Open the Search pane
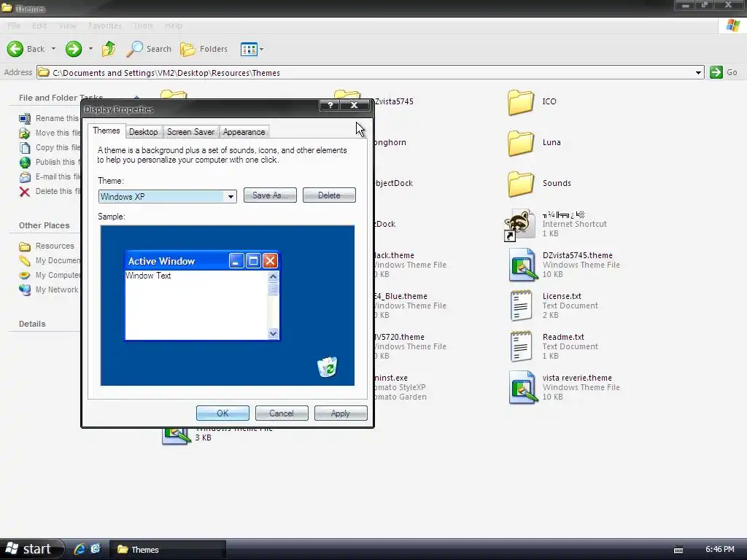 tap(149, 49)
